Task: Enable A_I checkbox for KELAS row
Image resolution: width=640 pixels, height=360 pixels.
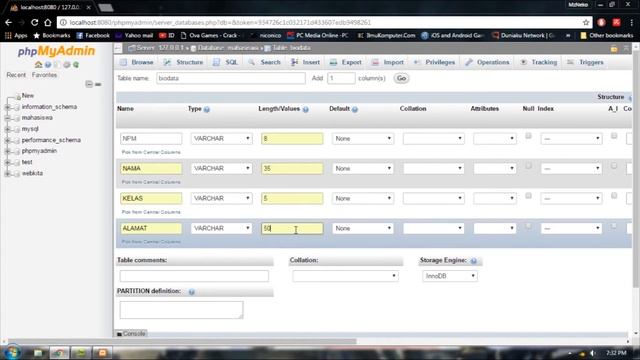Action: pos(614,196)
